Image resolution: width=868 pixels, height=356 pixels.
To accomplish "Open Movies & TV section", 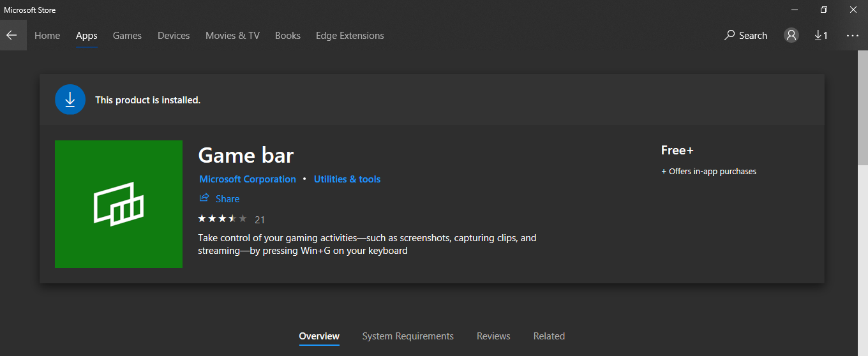I will (x=232, y=36).
